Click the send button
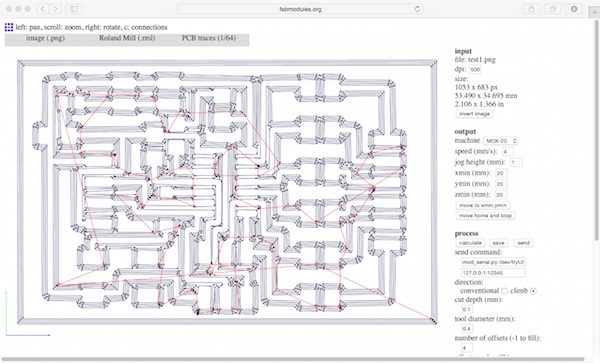This screenshot has width=600, height=363. pos(523,243)
